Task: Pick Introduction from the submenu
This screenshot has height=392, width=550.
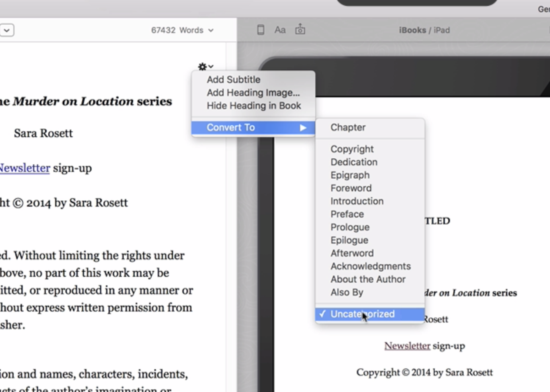Action: 370,202
